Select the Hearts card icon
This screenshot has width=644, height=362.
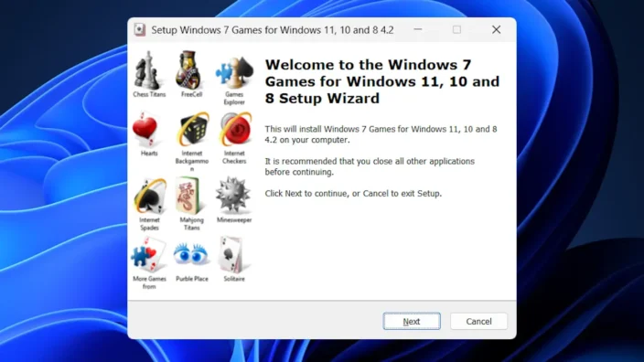tap(145, 129)
